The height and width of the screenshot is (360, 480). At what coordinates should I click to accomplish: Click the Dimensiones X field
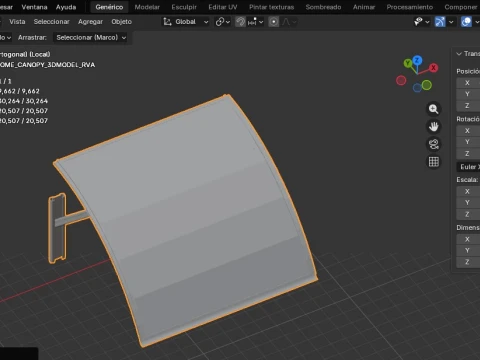(x=468, y=239)
